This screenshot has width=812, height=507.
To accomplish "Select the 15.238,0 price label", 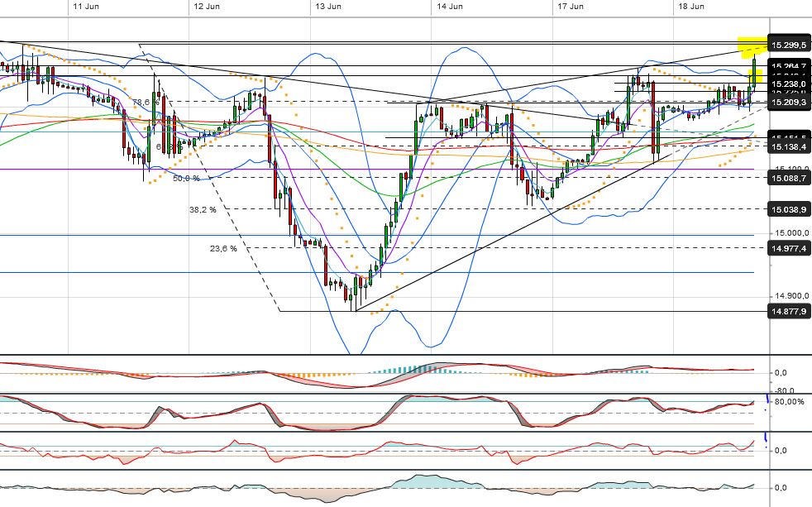I will tap(789, 84).
